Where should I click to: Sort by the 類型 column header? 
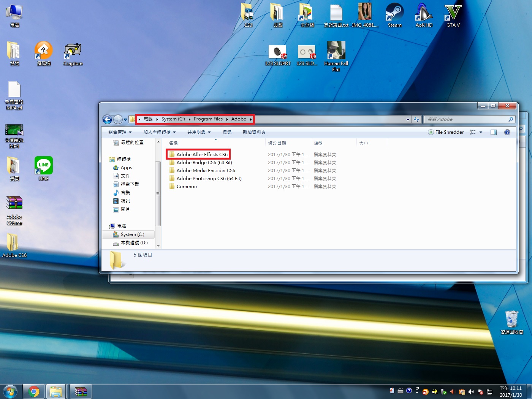[x=333, y=143]
